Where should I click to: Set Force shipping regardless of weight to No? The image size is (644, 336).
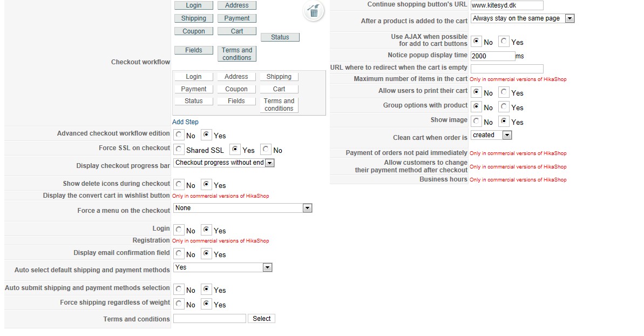[179, 304]
